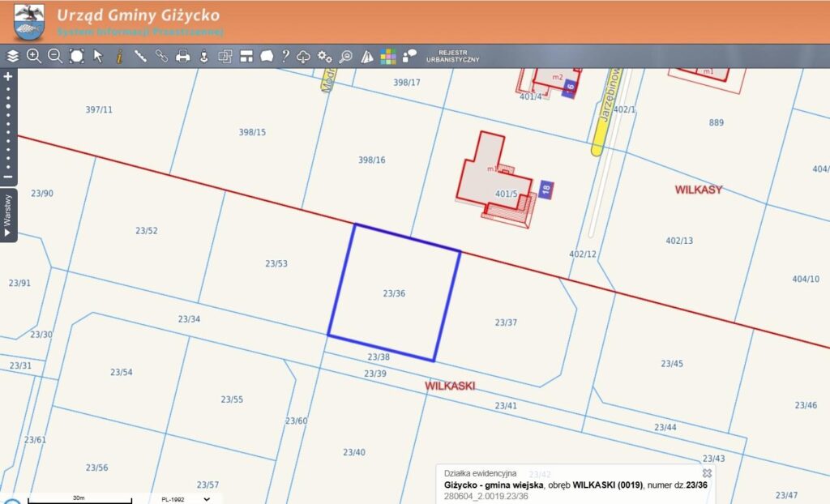
Task: Click parcel label 23/46
Action: (x=806, y=405)
